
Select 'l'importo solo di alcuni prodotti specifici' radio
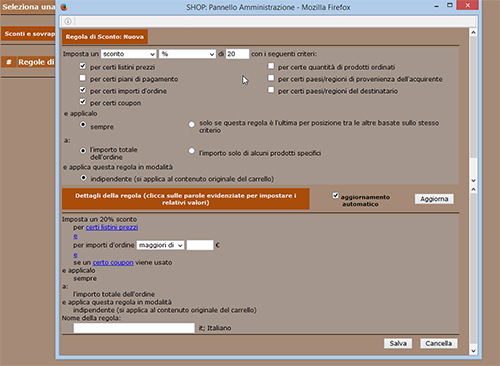[x=192, y=151]
